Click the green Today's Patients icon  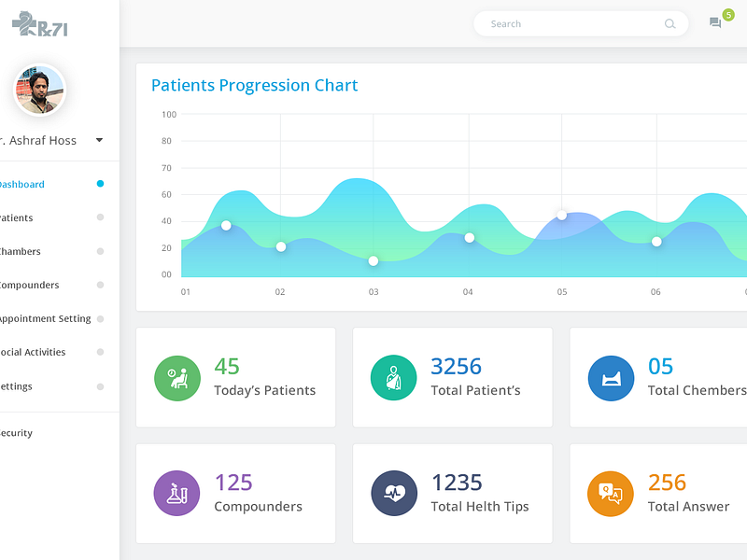177,377
